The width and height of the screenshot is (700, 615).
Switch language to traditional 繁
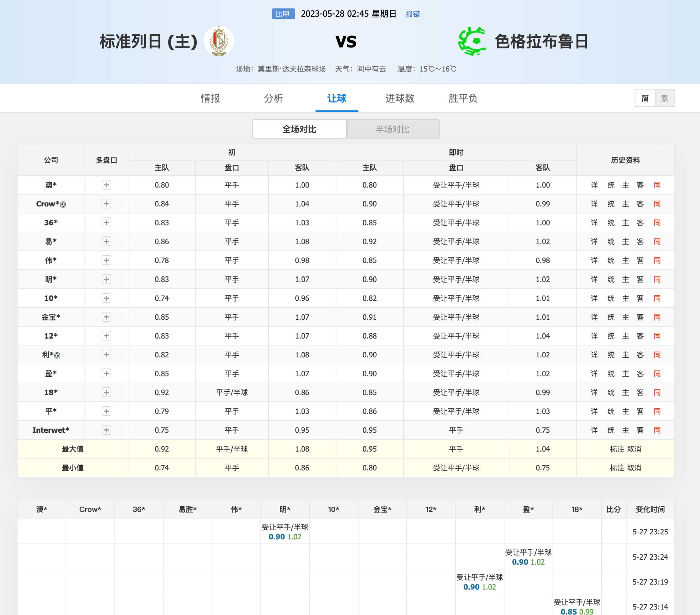[665, 98]
